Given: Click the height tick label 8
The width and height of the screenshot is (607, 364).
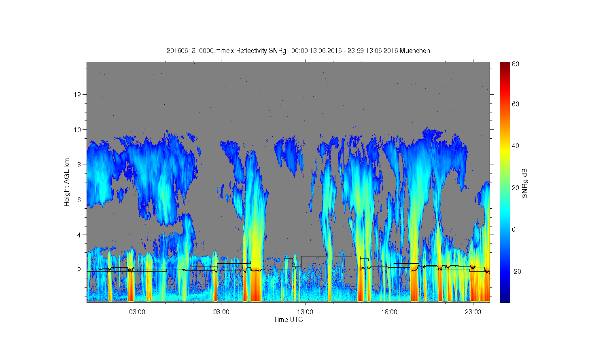Looking at the screenshot, I should coord(79,165).
